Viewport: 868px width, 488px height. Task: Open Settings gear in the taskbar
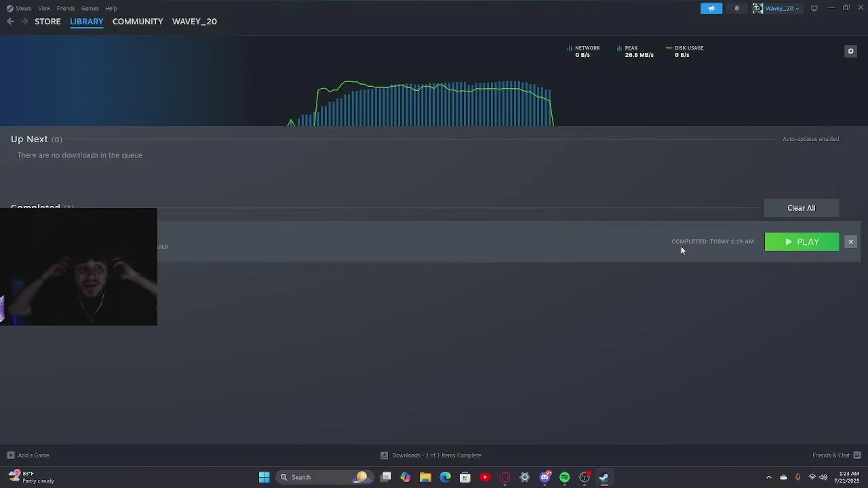click(525, 477)
